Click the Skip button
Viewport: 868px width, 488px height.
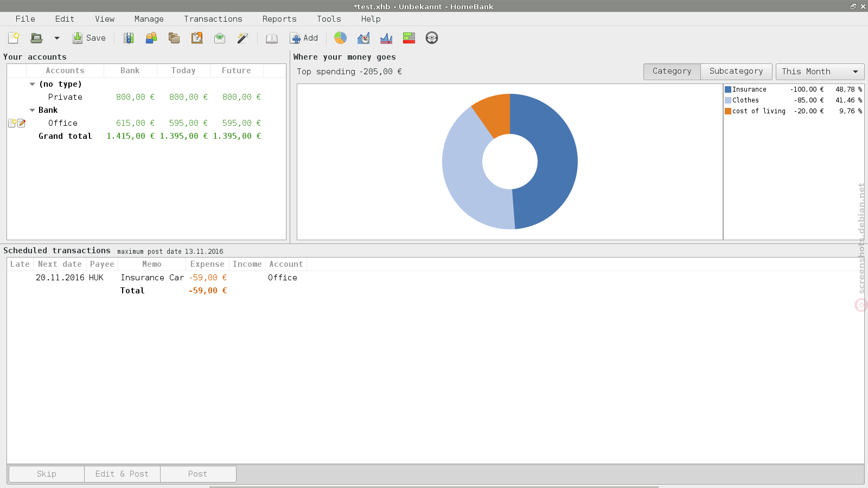click(47, 474)
